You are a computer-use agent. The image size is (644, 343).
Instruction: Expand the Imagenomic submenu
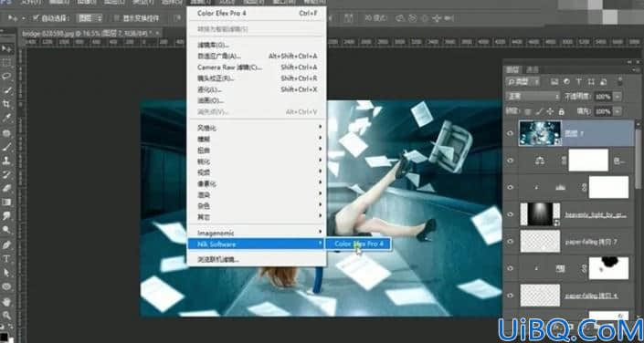click(x=257, y=233)
